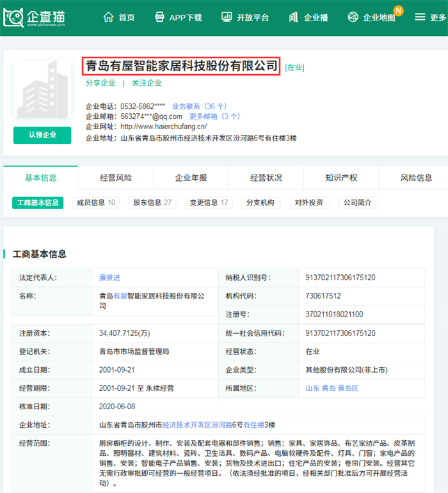The image size is (448, 493).
Task: Click the 黄岛区 region link
Action: (348, 388)
